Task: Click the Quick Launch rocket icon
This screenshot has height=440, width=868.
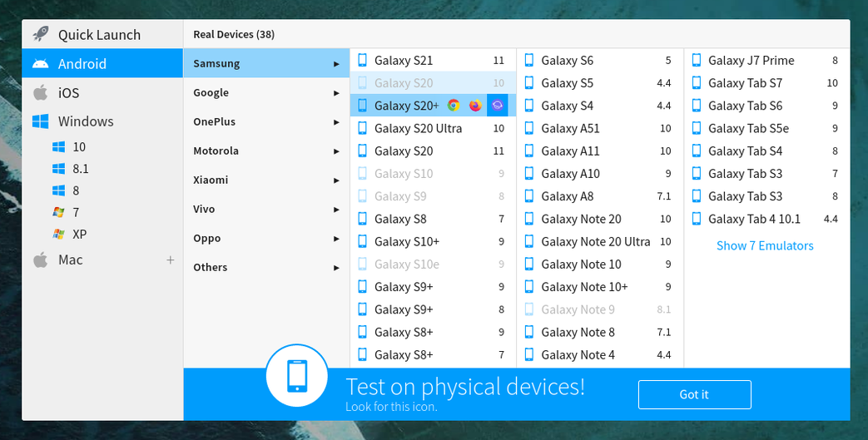Action: point(40,35)
